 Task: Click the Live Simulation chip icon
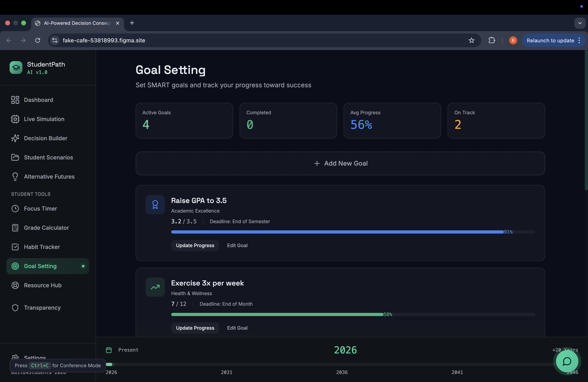(15, 119)
